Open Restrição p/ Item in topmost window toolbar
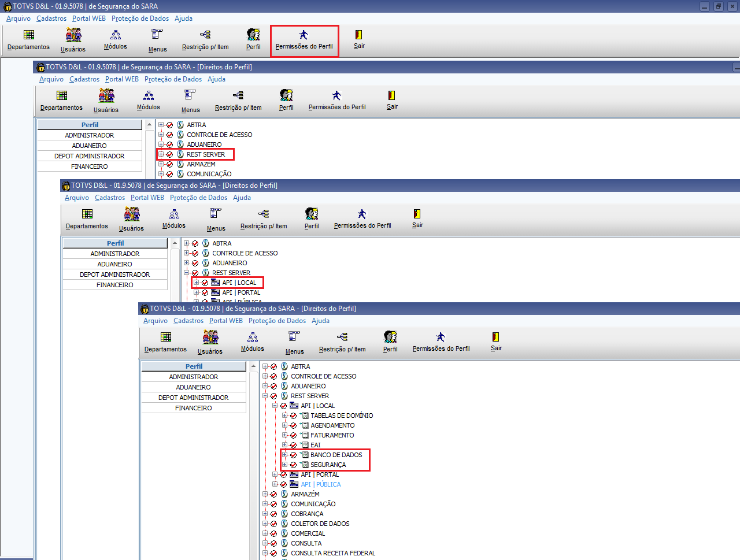 coord(205,40)
